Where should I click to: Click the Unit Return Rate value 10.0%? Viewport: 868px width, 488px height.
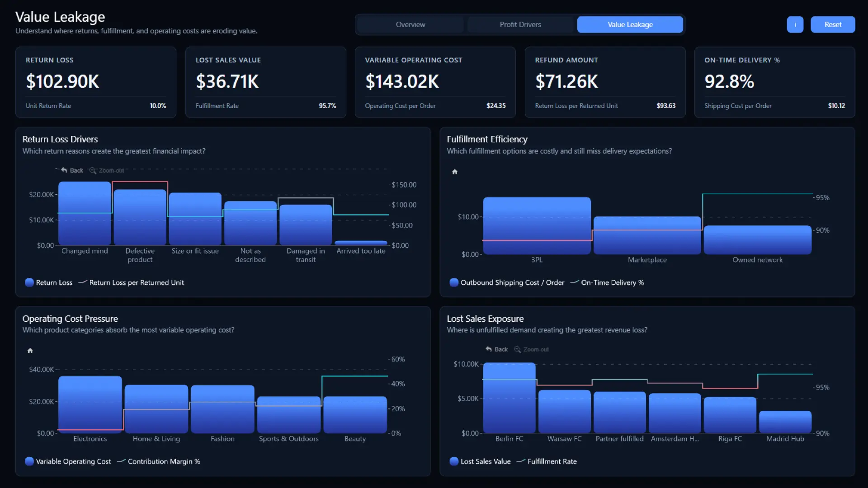(158, 106)
